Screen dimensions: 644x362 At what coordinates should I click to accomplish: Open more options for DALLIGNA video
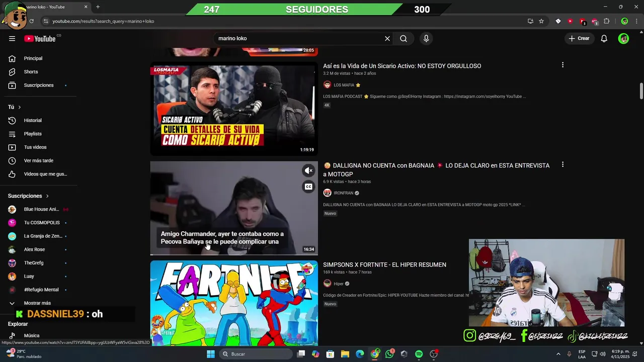pos(562,164)
